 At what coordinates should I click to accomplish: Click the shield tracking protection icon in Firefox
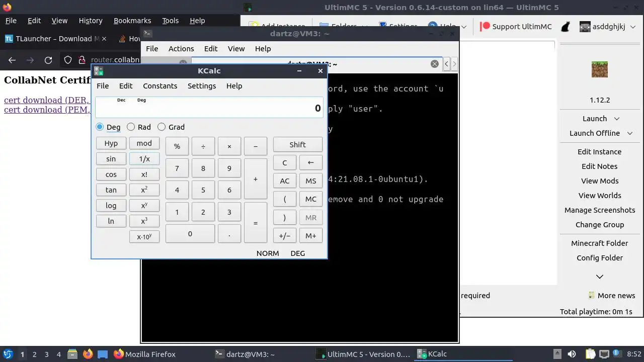tap(68, 60)
